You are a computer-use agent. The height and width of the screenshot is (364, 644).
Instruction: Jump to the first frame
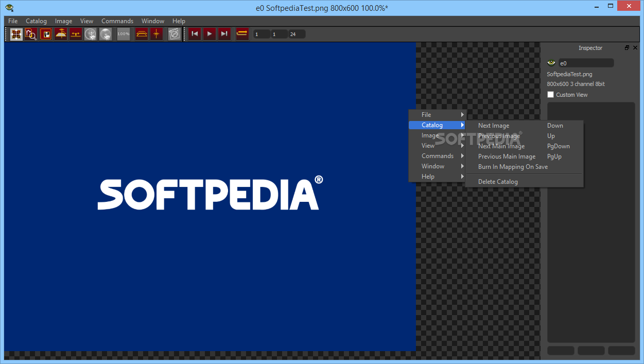click(x=195, y=34)
